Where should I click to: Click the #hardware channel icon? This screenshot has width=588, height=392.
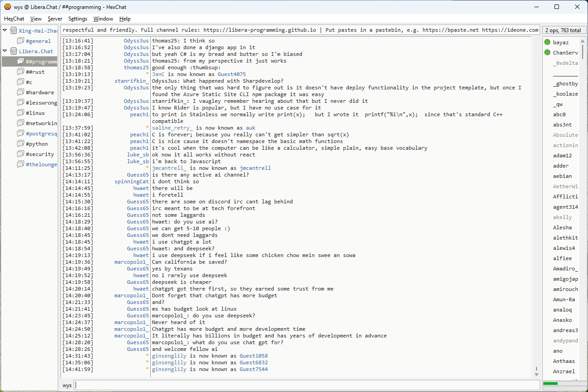[x=21, y=93]
